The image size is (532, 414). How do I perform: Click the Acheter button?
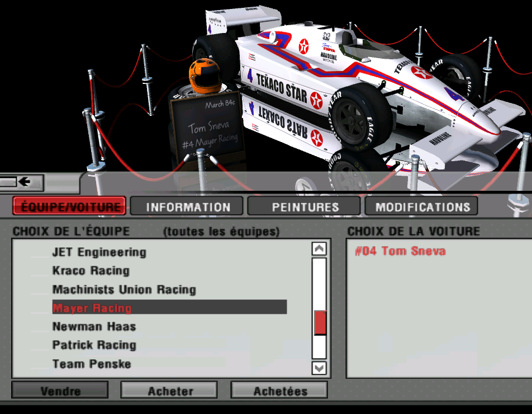(x=169, y=391)
